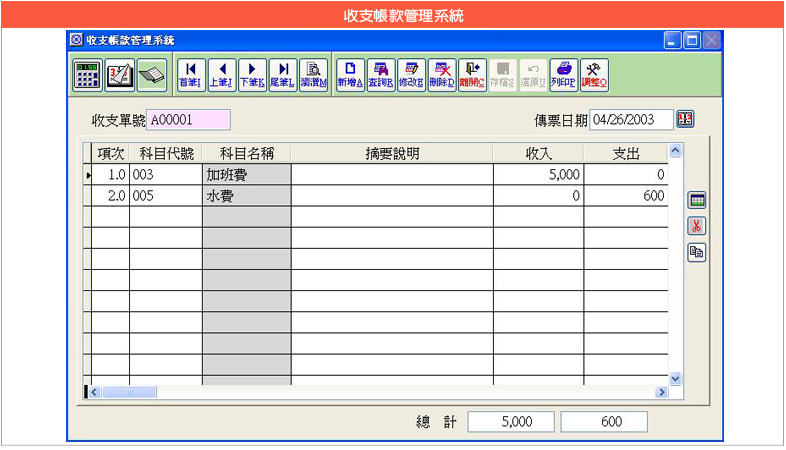Click the notepad/memo toolbar icon
The image size is (786, 450).
point(119,73)
